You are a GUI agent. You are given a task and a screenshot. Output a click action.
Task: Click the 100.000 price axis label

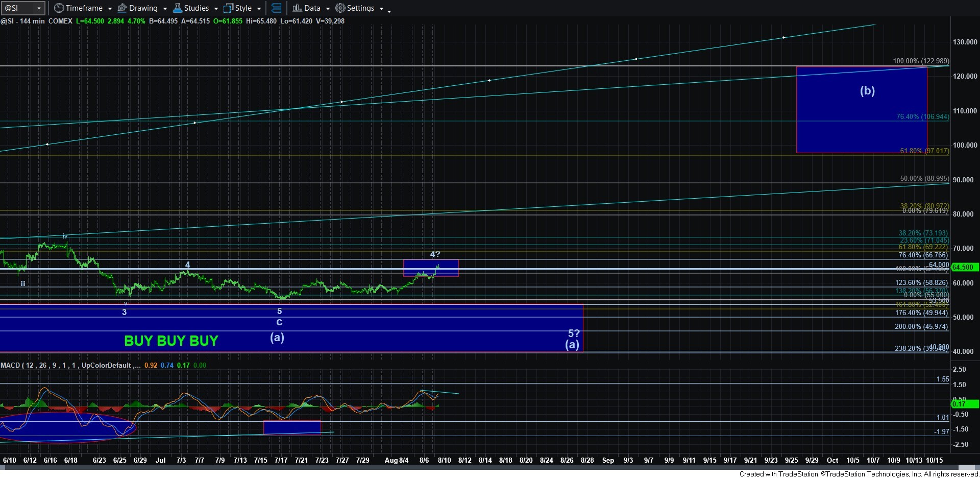pyautogui.click(x=965, y=145)
